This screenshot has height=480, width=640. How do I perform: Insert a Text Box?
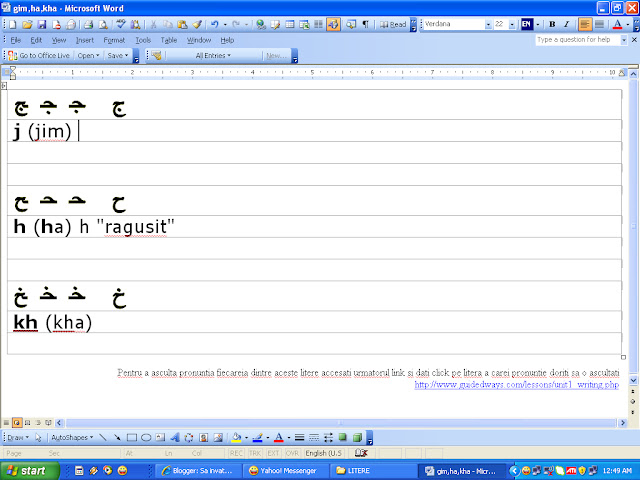[160, 438]
